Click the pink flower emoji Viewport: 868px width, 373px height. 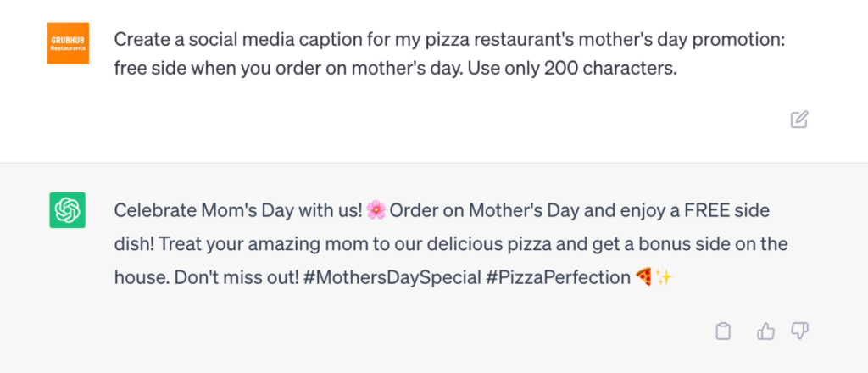coord(376,210)
